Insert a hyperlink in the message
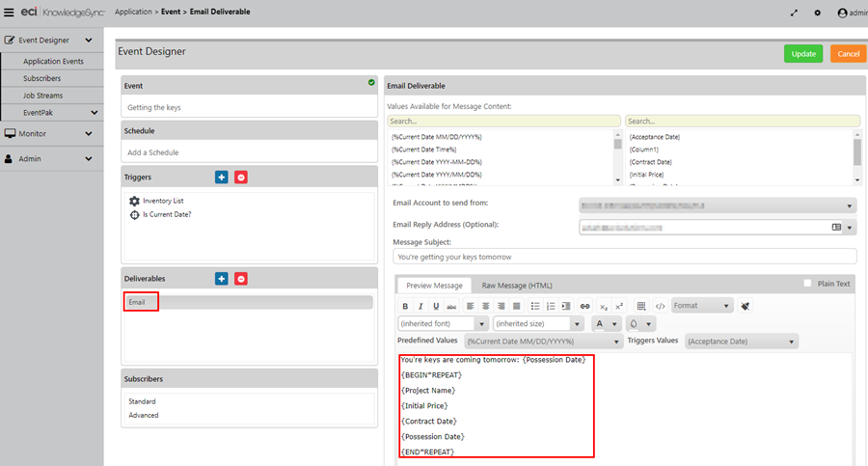Viewport: 868px width, 466px height. (x=584, y=306)
